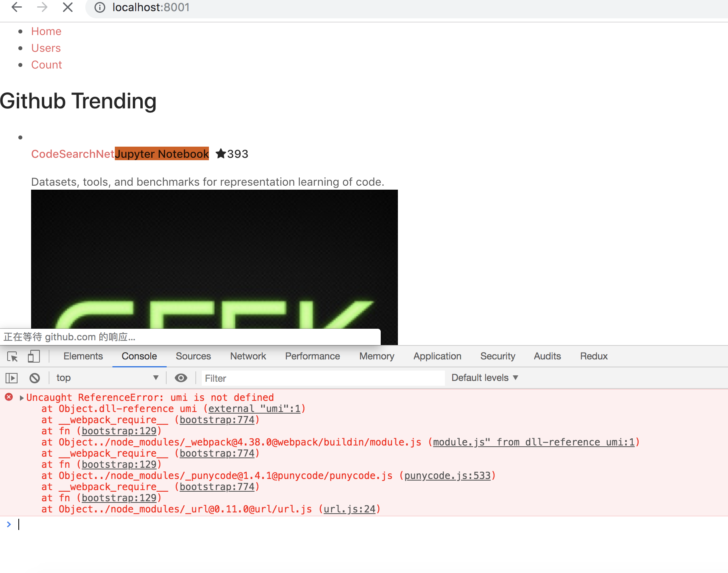Toggle the device toolbar view
The width and height of the screenshot is (728, 573).
click(34, 357)
